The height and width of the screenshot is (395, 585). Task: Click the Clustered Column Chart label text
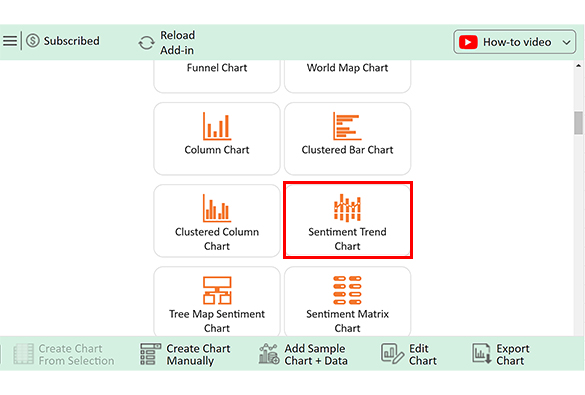click(x=217, y=239)
